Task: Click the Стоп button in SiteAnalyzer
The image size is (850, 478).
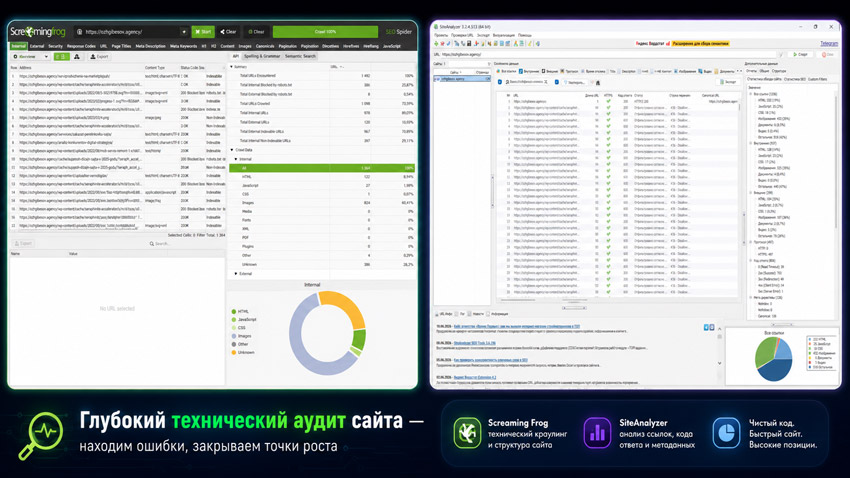Action: (x=828, y=54)
